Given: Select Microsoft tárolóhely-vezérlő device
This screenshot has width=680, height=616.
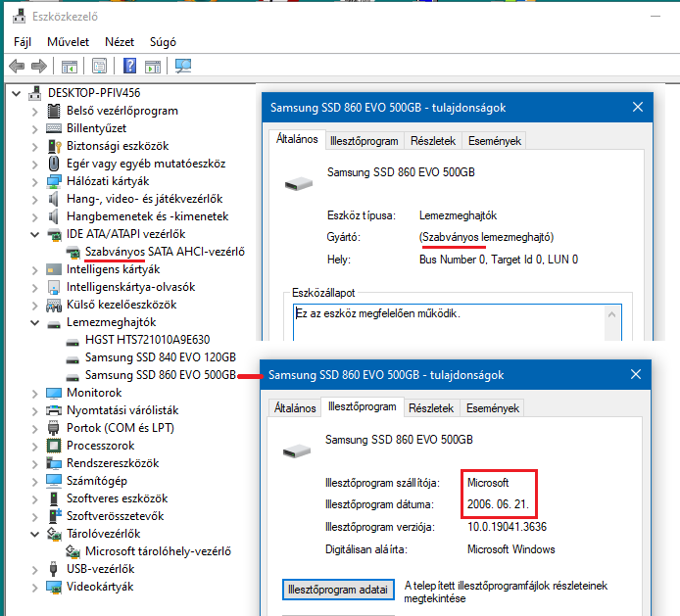Looking at the screenshot, I should click(159, 551).
